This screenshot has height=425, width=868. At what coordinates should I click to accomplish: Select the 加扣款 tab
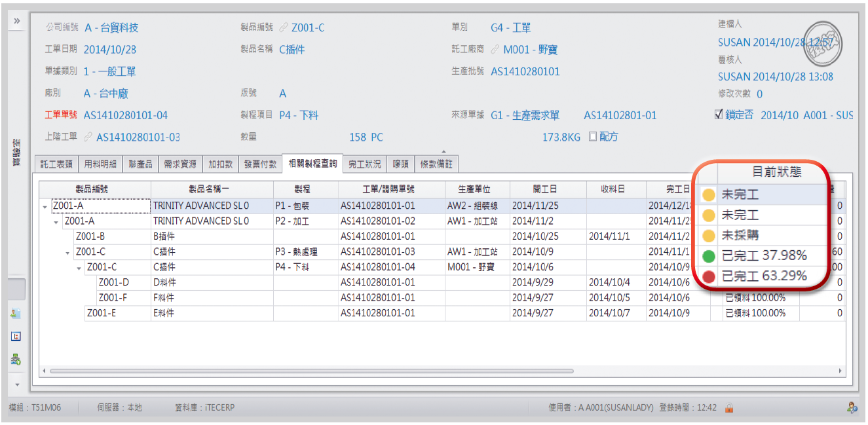tap(220, 164)
